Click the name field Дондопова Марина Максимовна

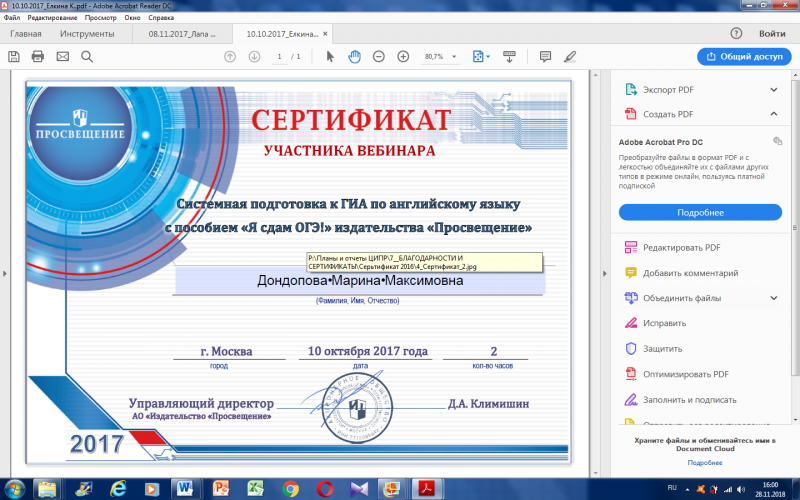[x=360, y=281]
